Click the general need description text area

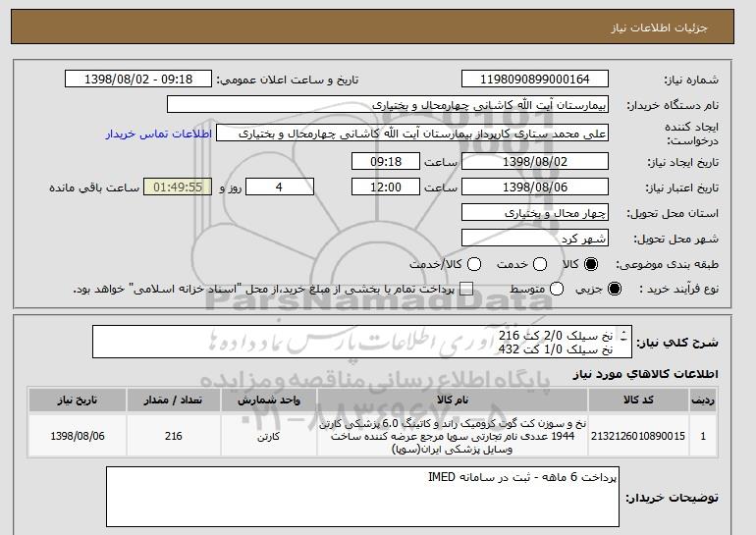coord(362,342)
